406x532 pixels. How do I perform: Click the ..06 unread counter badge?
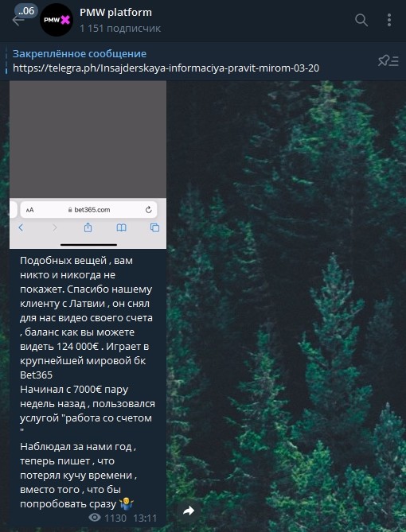26,11
